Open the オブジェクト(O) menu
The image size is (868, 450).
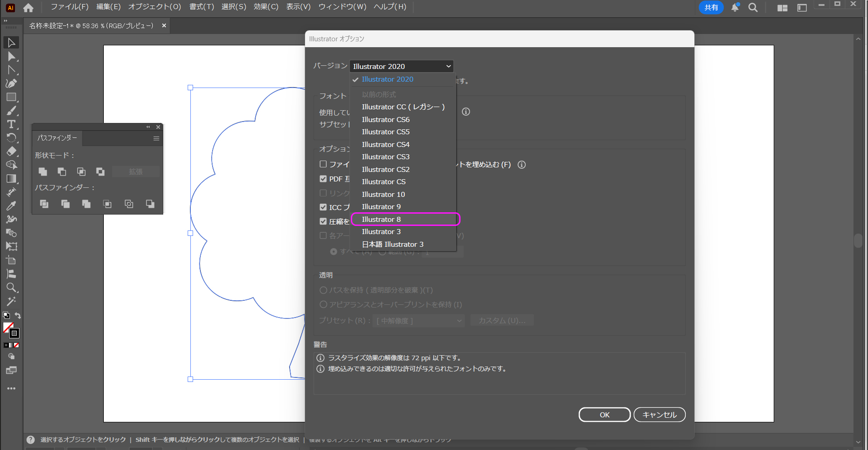coord(154,7)
